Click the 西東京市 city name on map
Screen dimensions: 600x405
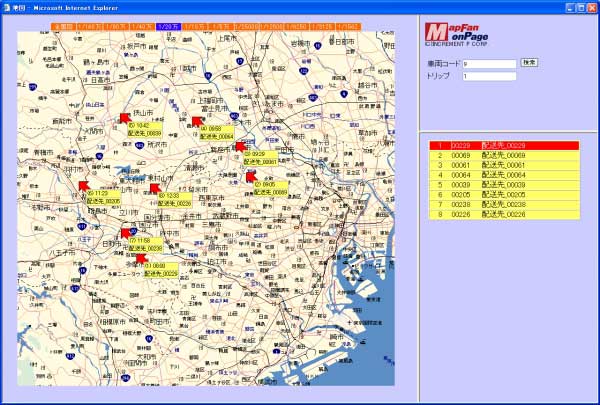pos(211,198)
